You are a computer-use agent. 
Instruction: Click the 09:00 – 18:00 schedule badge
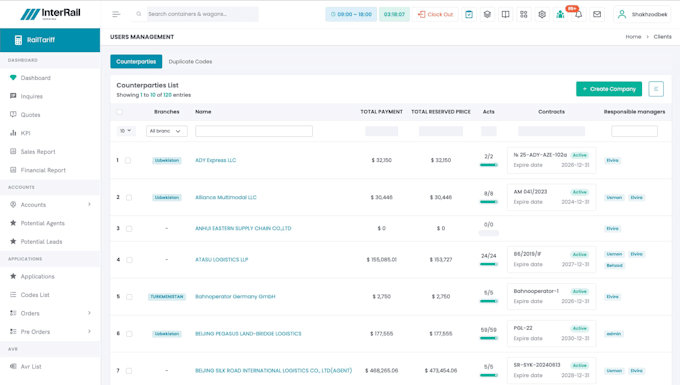(351, 14)
